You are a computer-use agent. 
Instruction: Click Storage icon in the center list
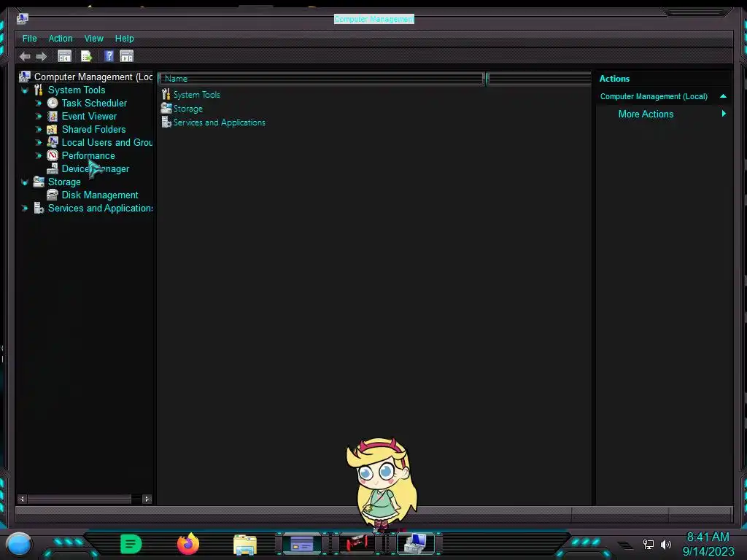click(166, 108)
